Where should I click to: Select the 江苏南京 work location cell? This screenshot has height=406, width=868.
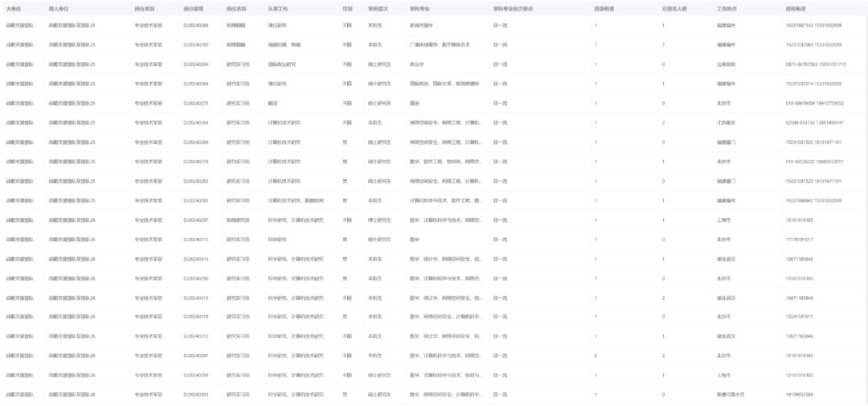727,123
